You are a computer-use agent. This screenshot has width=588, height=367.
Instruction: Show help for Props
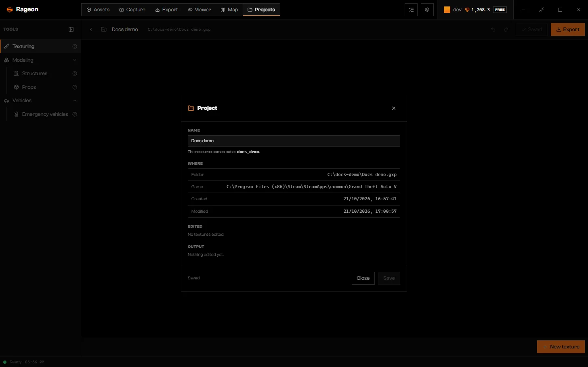[x=75, y=87]
